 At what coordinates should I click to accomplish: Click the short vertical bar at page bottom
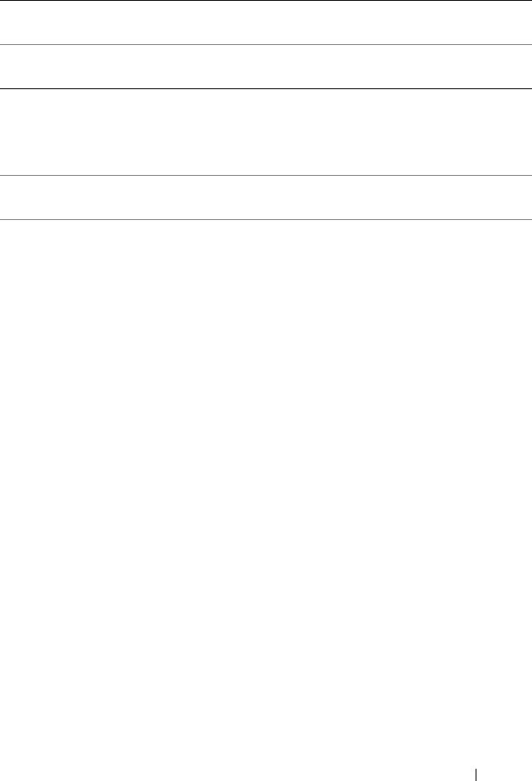pyautogui.click(x=476, y=774)
